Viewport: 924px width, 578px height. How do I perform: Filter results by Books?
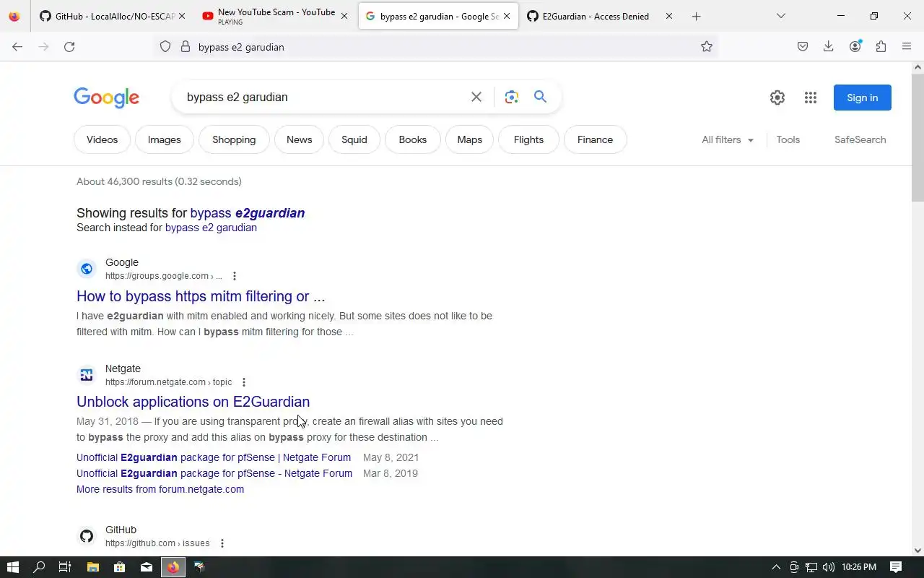click(413, 139)
